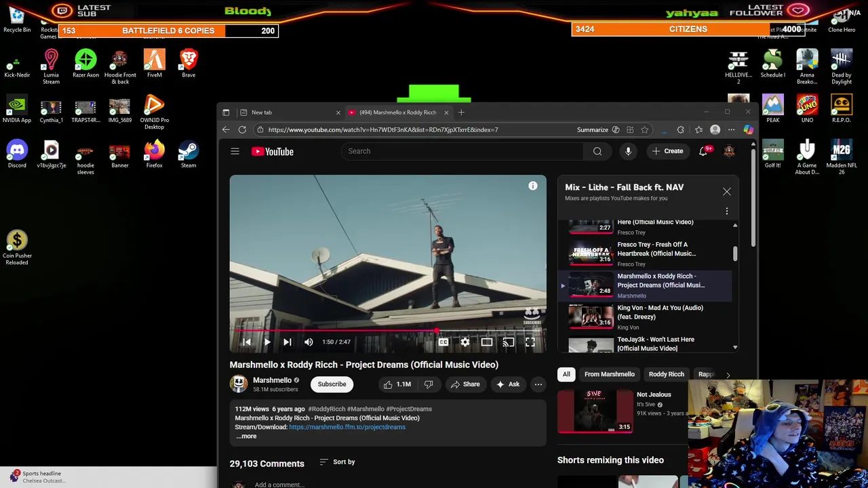Focus the YouTube Search box
This screenshot has width=868, height=488.
pos(461,151)
